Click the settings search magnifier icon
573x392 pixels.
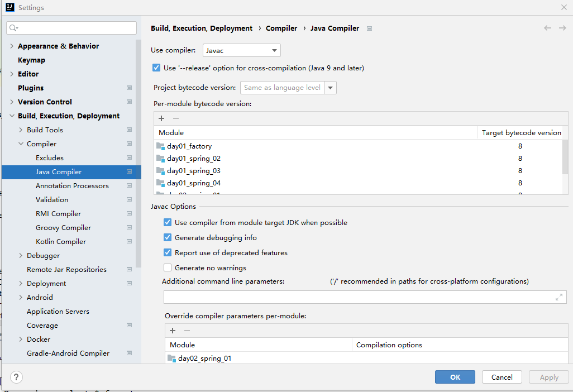click(x=13, y=28)
